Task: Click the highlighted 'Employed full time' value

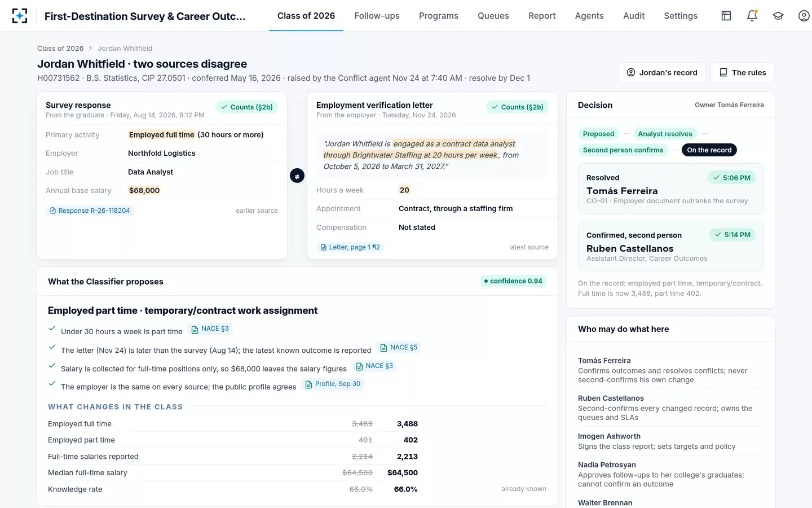Action: (x=161, y=135)
